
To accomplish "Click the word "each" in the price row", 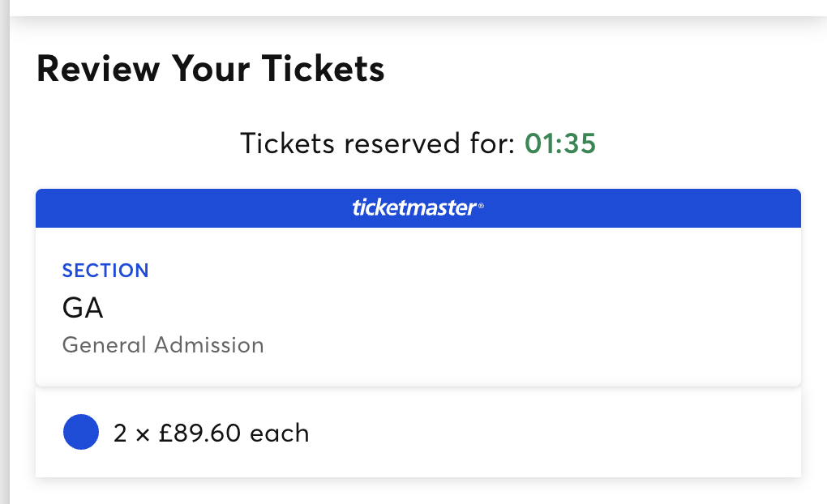I will point(280,434).
